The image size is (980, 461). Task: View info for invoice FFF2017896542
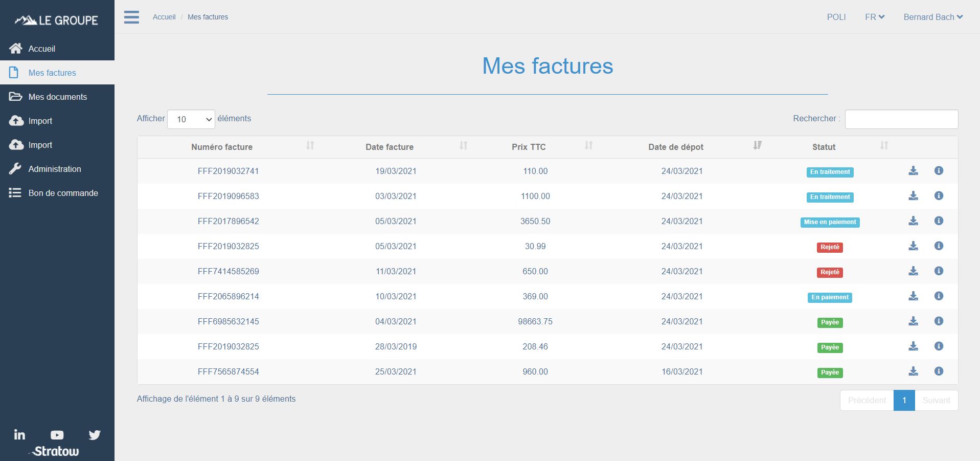point(939,221)
